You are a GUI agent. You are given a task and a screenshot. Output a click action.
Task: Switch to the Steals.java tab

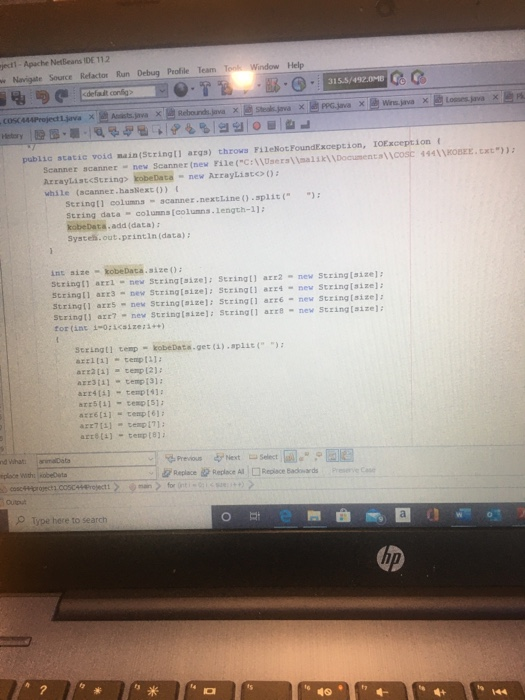pyautogui.click(x=273, y=108)
